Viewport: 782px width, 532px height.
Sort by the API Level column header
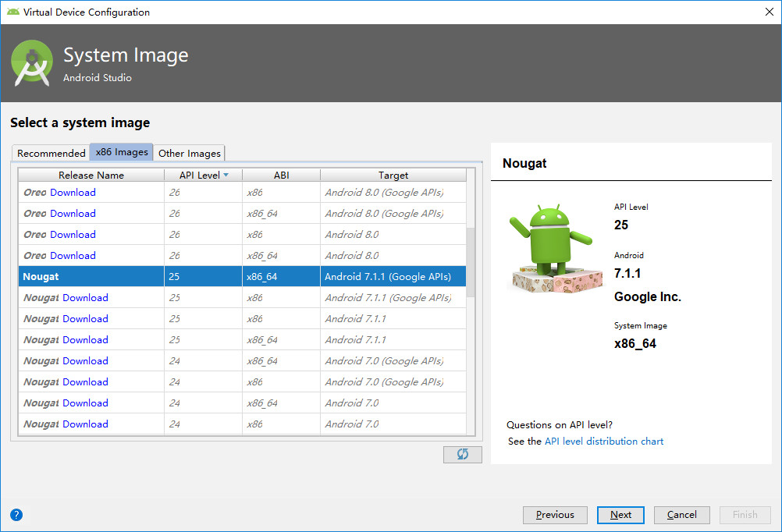coord(203,175)
